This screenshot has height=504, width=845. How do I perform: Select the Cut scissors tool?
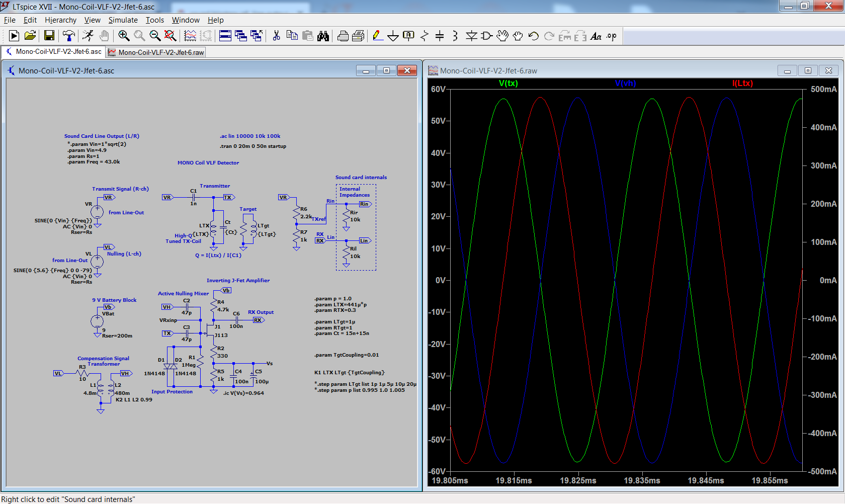point(276,36)
